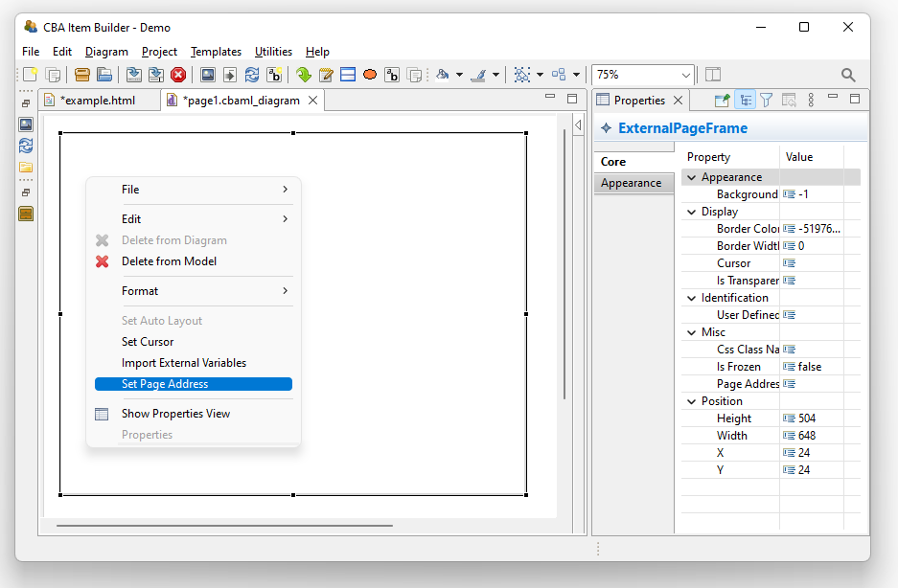The width and height of the screenshot is (898, 588).
Task: Click the magnifier search icon
Action: tap(848, 75)
